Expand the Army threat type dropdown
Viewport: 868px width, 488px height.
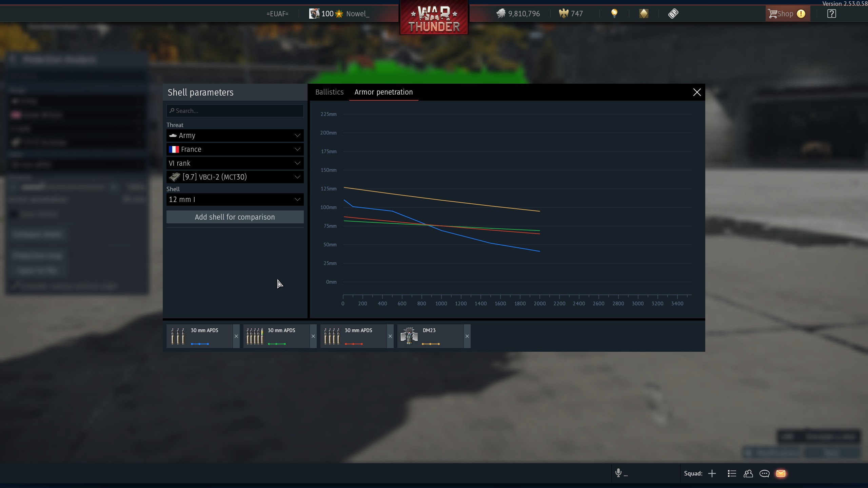[235, 136]
